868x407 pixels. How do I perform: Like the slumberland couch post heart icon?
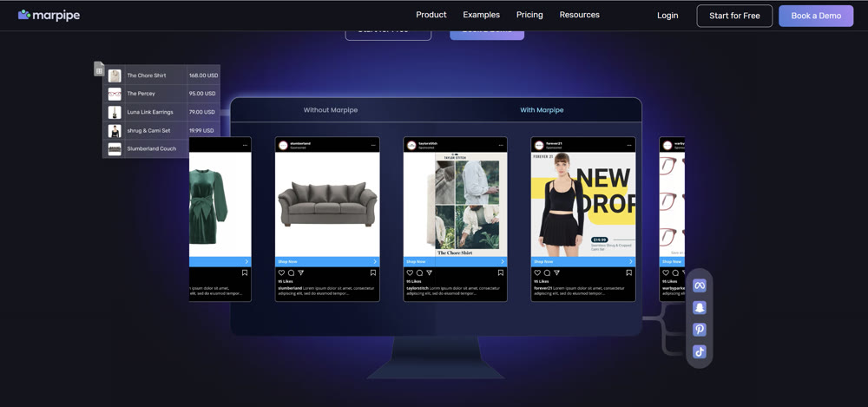click(x=281, y=272)
